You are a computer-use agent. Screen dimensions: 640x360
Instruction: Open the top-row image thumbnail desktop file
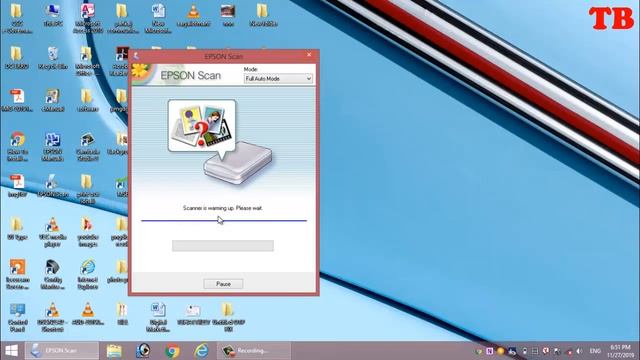[x=228, y=16]
